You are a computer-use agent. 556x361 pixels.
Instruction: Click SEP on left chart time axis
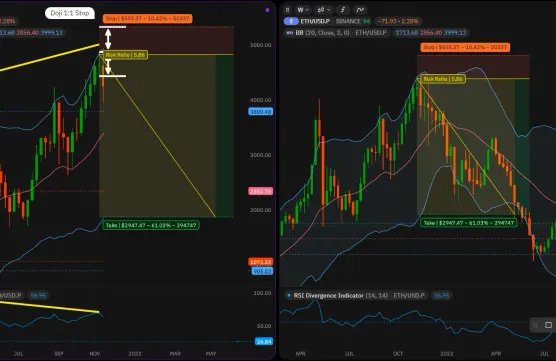59,354
